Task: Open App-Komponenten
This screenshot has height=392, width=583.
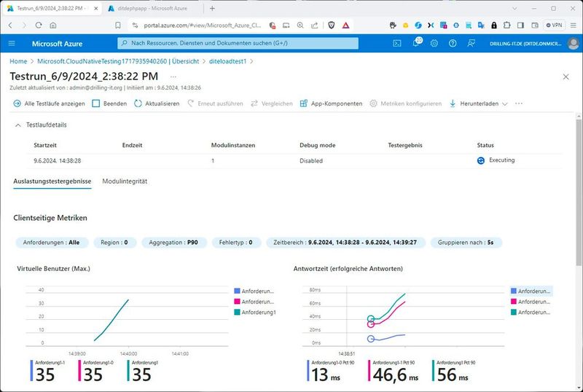Action: point(331,103)
